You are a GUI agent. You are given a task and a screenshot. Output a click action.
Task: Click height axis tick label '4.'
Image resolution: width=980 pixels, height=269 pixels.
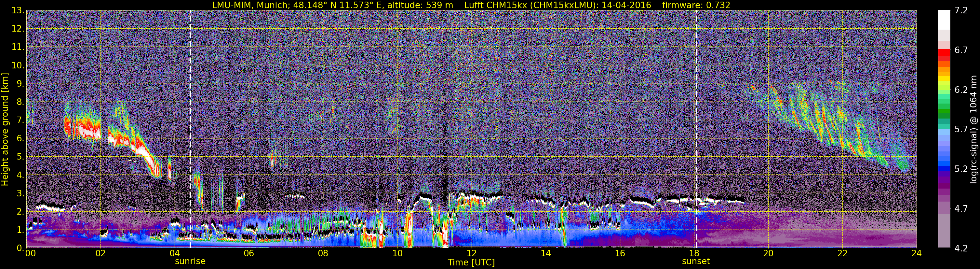(20, 175)
